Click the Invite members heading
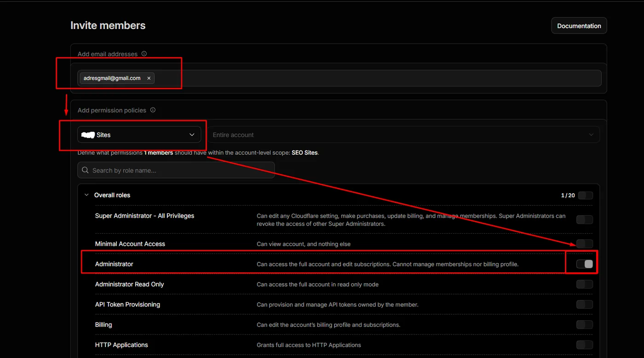 tap(108, 26)
